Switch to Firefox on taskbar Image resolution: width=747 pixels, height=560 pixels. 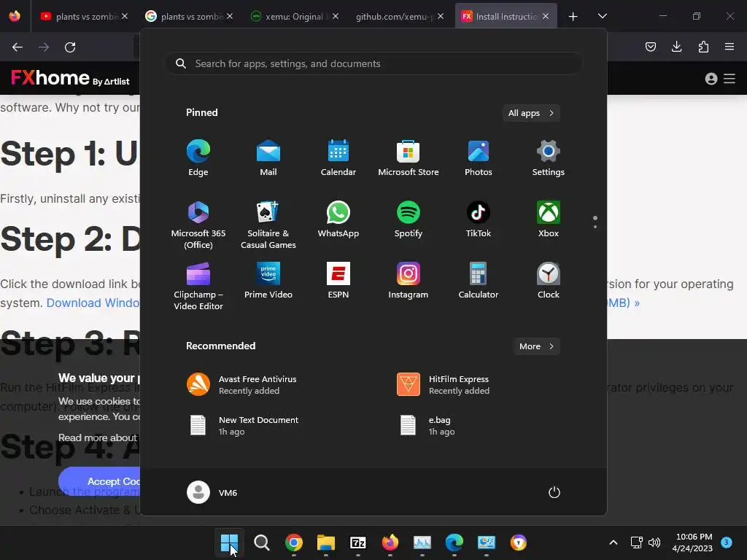(390, 542)
